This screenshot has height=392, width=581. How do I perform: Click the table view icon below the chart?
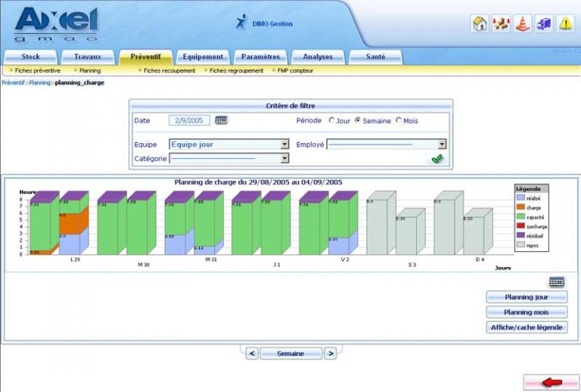tap(557, 282)
